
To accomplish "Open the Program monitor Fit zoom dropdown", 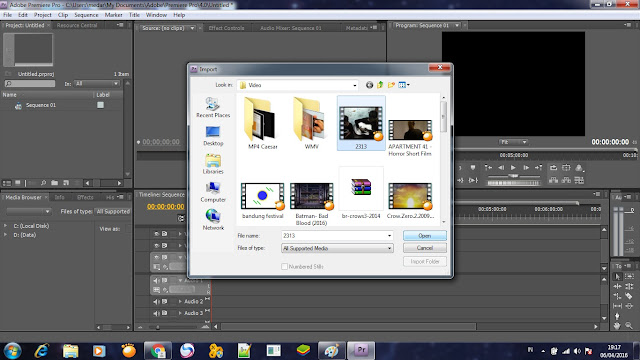I will tap(513, 142).
